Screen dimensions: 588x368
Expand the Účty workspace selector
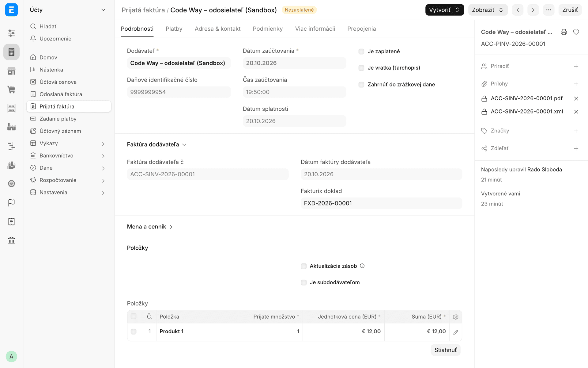point(68,10)
